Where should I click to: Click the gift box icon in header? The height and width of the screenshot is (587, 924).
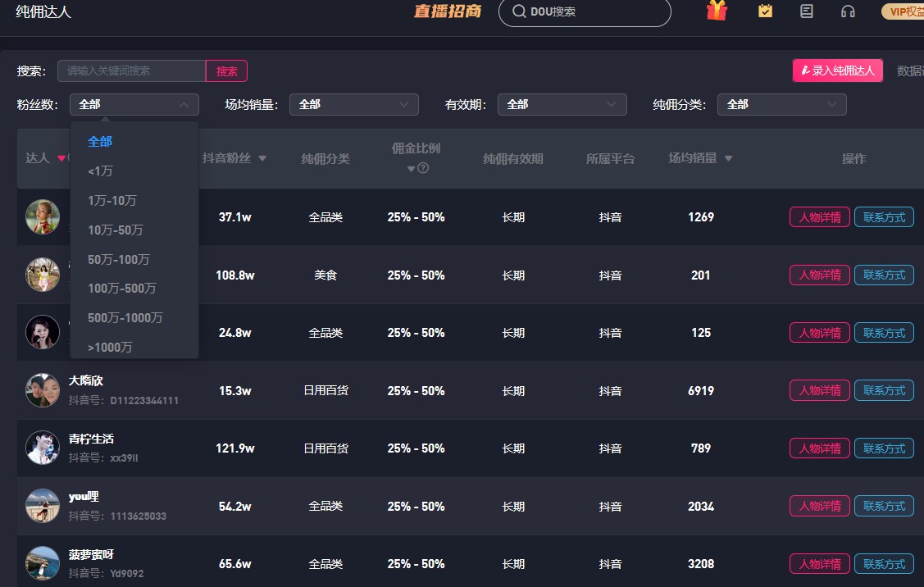[x=717, y=11]
